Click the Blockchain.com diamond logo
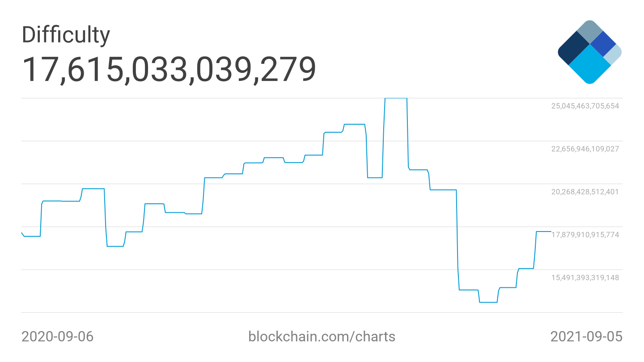Screen dimensions: 644x362 coord(589,52)
